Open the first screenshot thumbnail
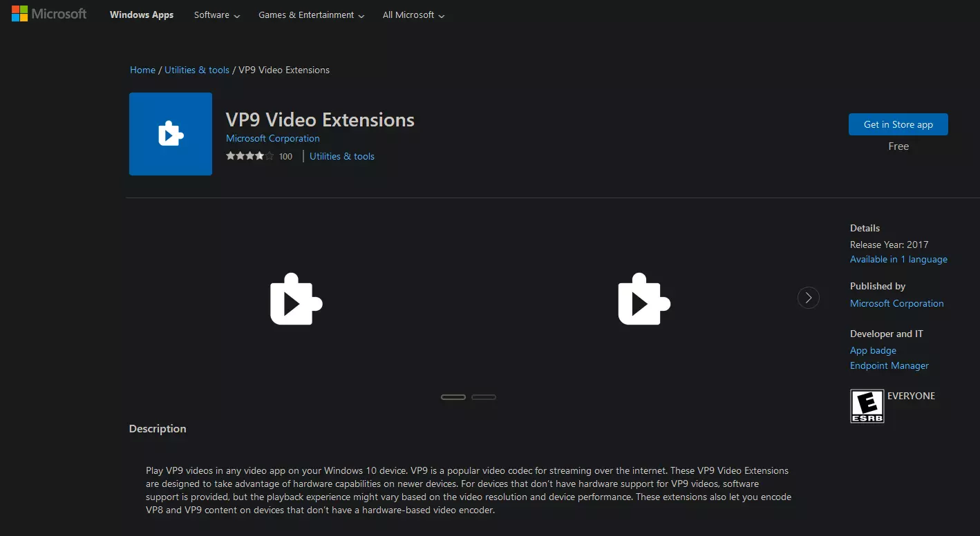The image size is (980, 536). (296, 299)
